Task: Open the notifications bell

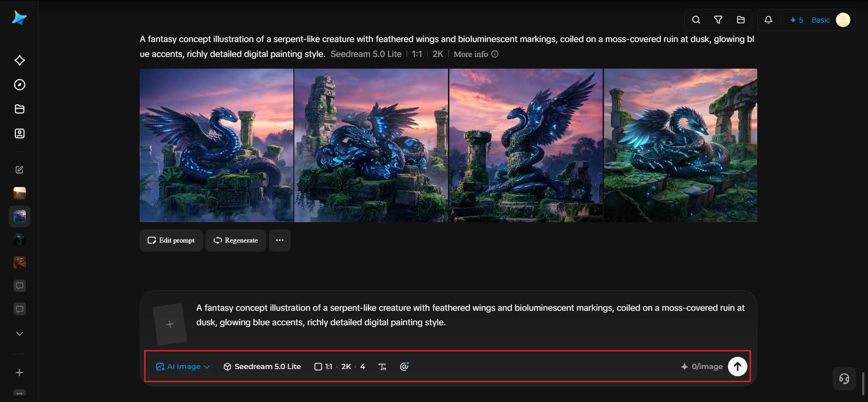Action: tap(769, 20)
